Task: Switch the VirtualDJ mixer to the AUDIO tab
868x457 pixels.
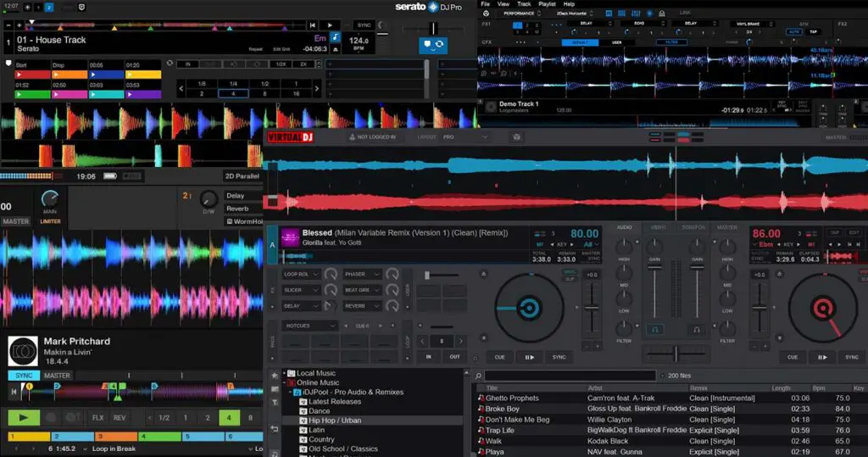Action: click(625, 227)
